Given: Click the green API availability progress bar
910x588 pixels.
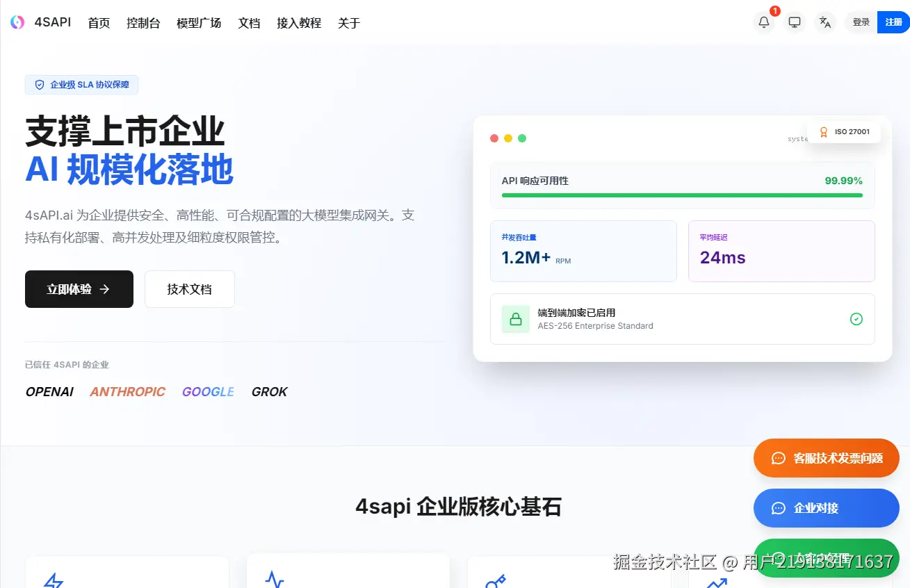Looking at the screenshot, I should tap(681, 195).
